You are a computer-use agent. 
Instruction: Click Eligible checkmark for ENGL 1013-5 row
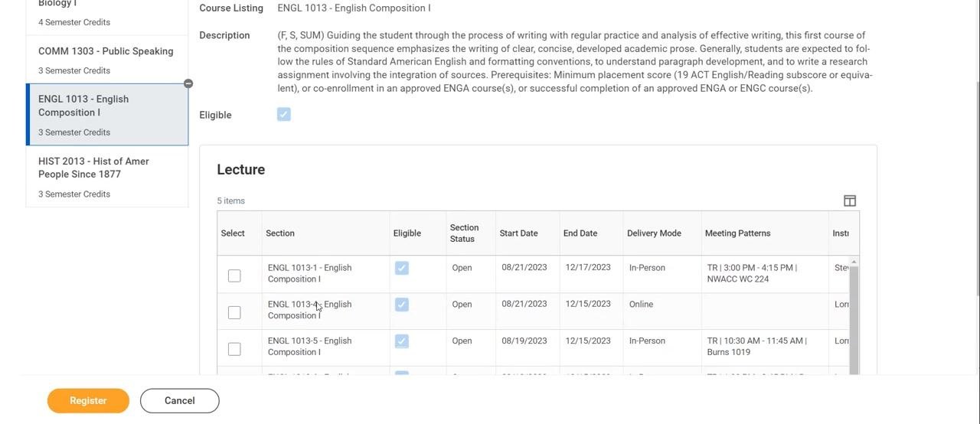(402, 341)
